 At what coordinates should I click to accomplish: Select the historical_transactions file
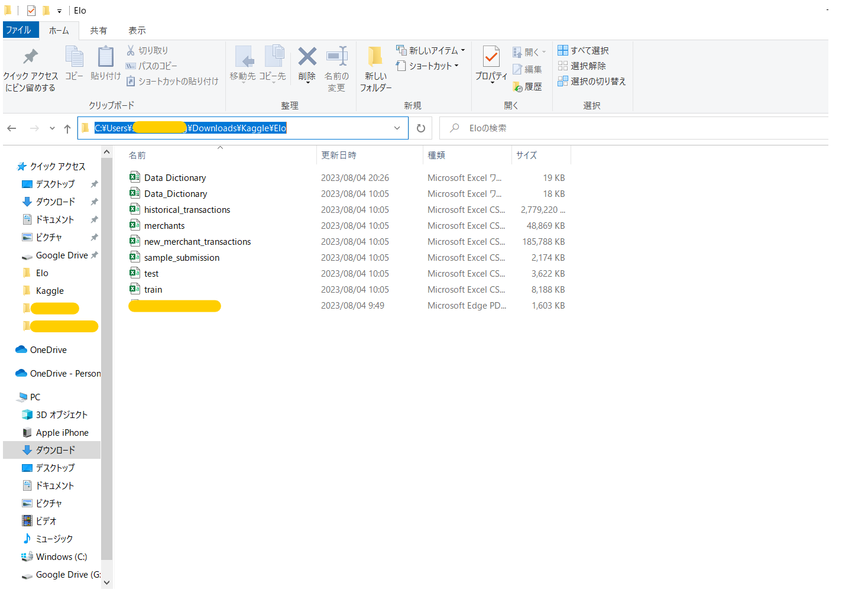click(187, 210)
